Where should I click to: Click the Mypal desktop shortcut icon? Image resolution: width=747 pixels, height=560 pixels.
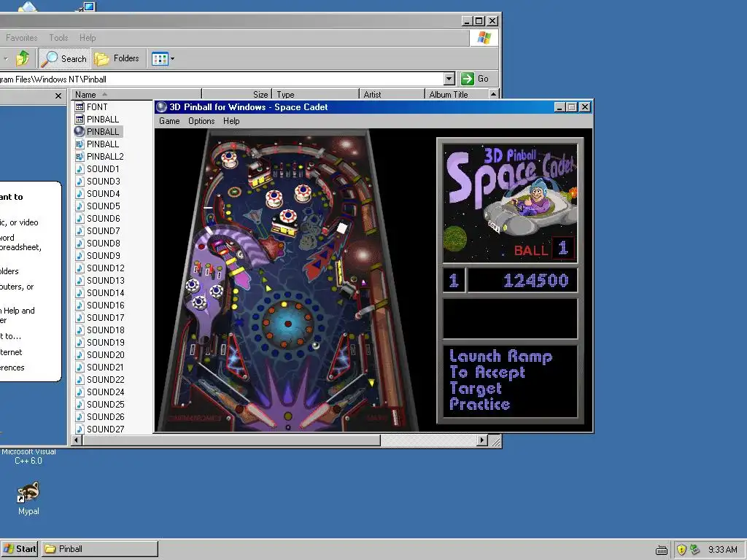pos(28,493)
